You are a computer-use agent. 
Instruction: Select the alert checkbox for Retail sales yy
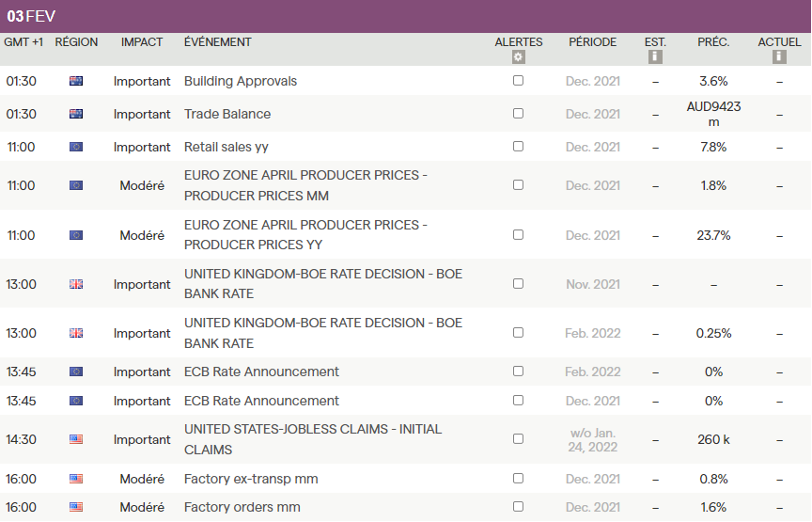tap(518, 147)
